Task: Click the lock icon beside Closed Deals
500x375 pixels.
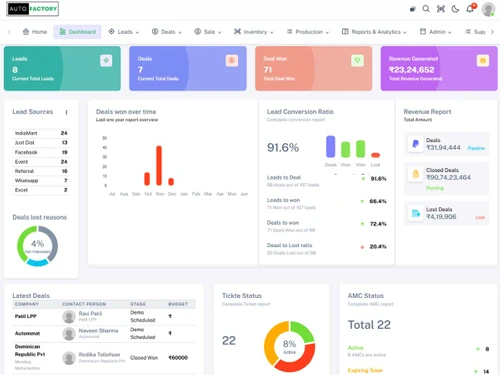Action: tap(415, 174)
